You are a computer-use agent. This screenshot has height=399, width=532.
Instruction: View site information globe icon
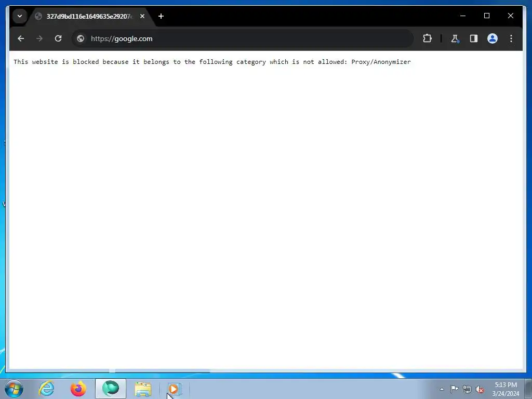tap(81, 38)
